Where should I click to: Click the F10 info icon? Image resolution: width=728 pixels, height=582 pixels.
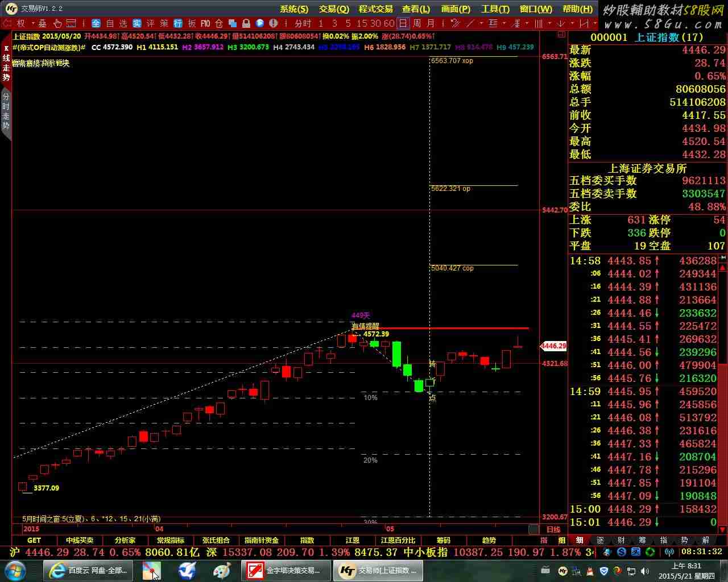click(x=205, y=23)
